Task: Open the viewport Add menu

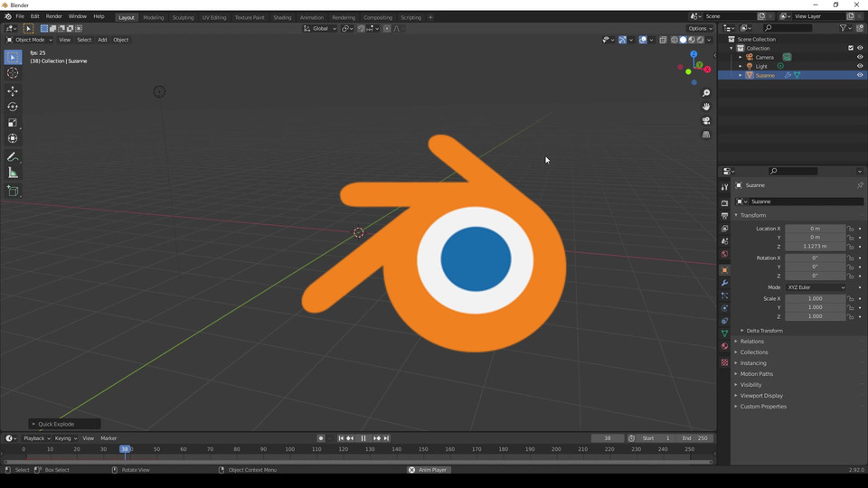Action: tap(102, 40)
